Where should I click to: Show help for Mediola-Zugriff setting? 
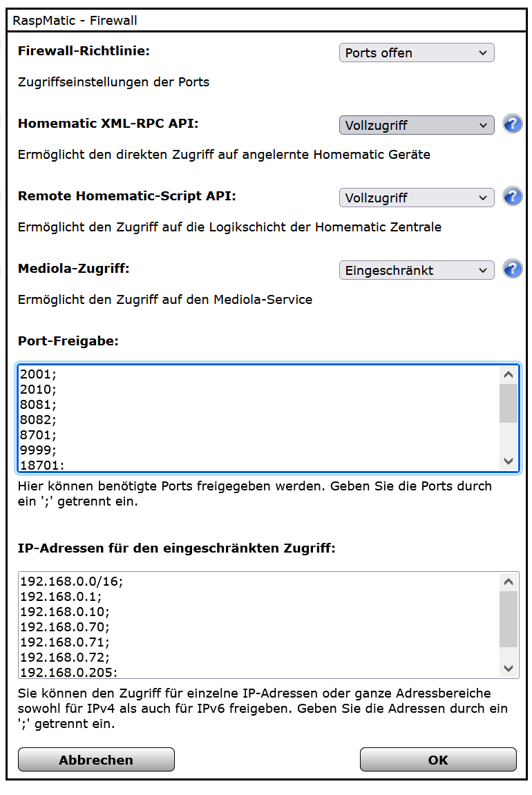pos(512,269)
